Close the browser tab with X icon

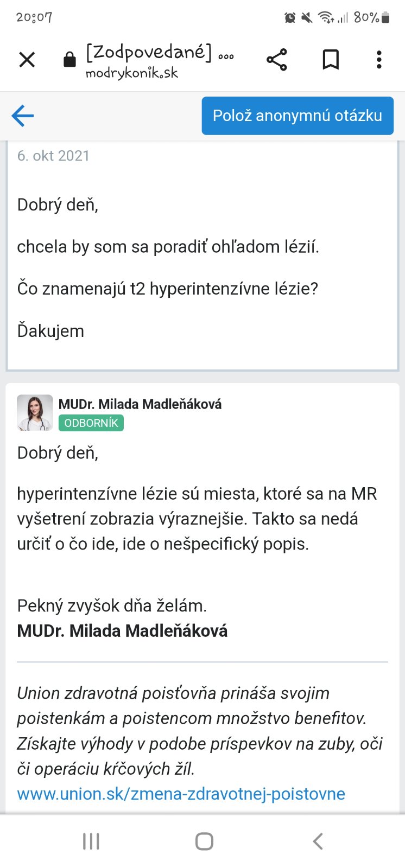(27, 60)
